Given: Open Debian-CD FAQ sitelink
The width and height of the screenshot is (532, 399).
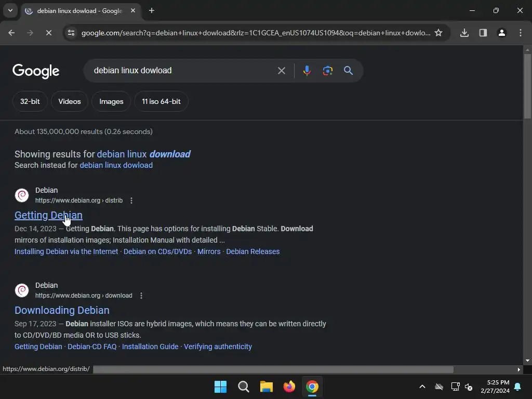Looking at the screenshot, I should (92, 347).
